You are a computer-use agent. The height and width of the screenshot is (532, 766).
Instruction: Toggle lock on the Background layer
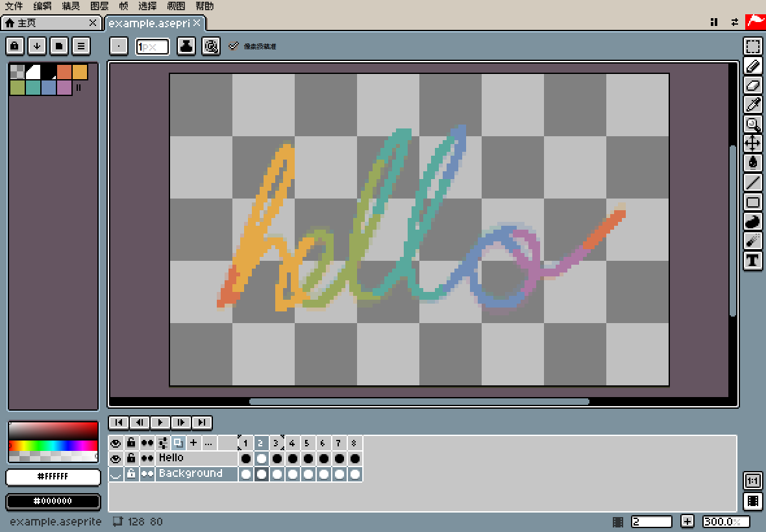(x=131, y=474)
